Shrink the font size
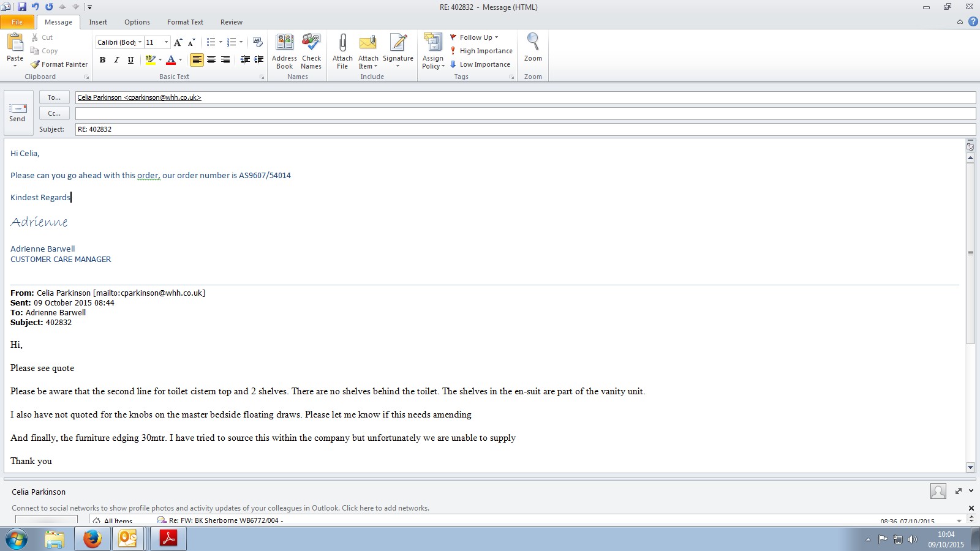The image size is (980, 551). pyautogui.click(x=191, y=42)
